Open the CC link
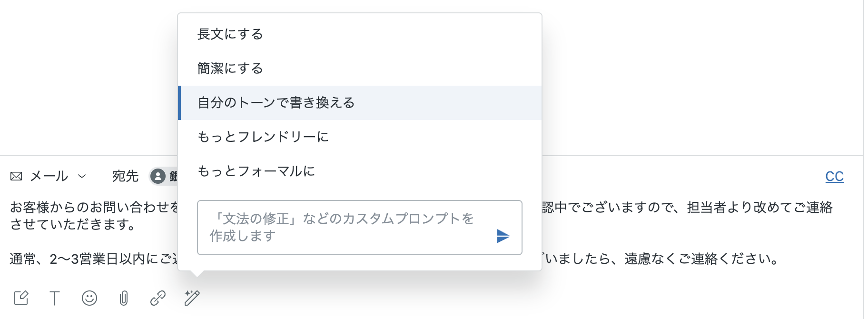 pyautogui.click(x=834, y=177)
